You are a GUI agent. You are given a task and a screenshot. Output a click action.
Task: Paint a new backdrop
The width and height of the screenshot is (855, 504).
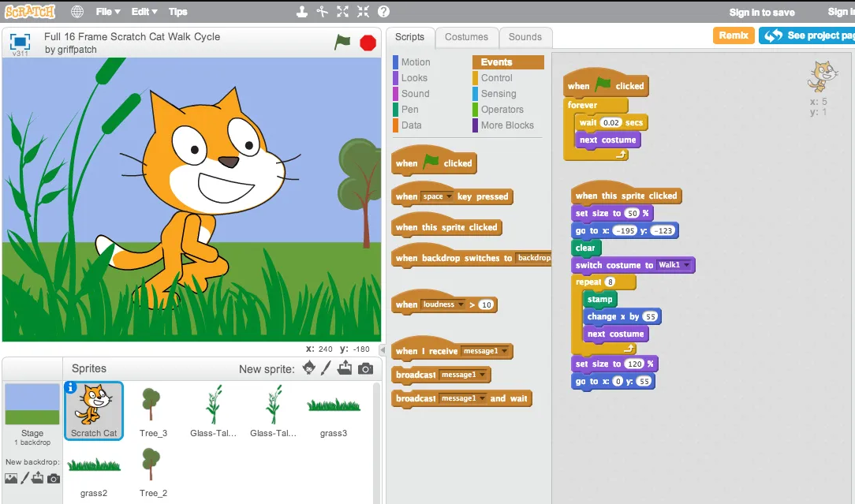[x=24, y=478]
